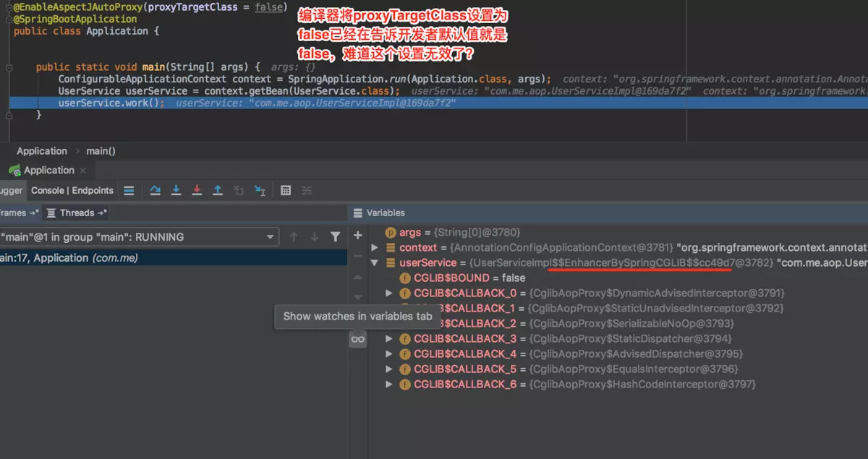Viewport: 868px width, 459px height.
Task: Click the Step Into icon
Action: coord(176,190)
